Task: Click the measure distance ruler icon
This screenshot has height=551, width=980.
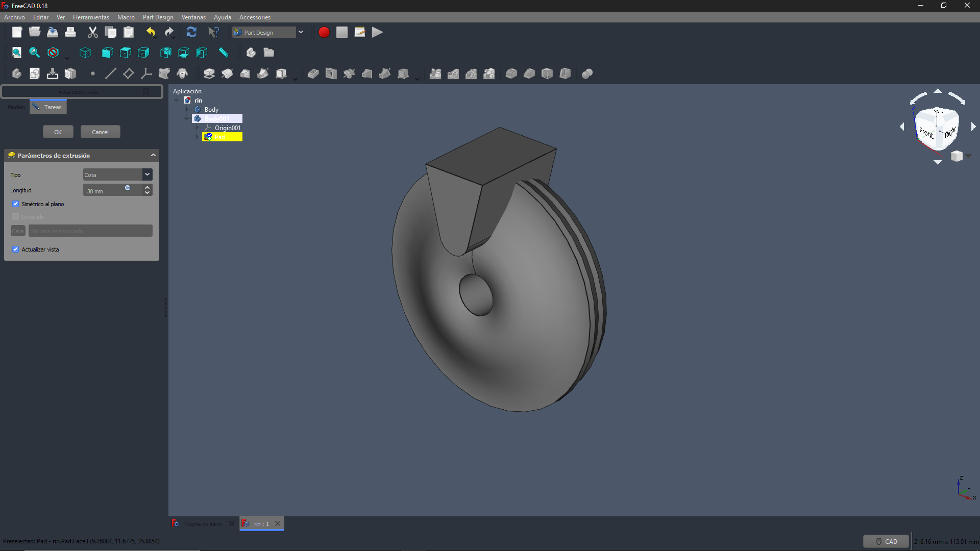Action: pyautogui.click(x=223, y=53)
